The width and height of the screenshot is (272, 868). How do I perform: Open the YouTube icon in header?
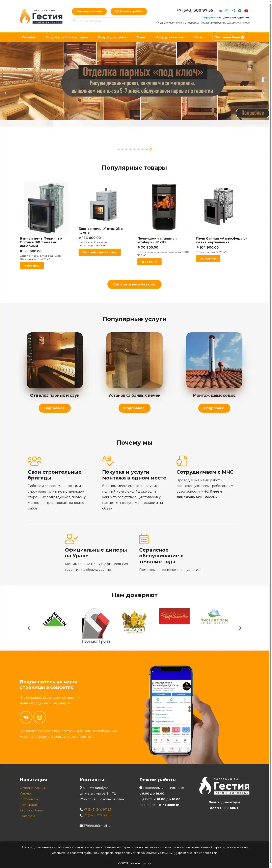pos(246,10)
